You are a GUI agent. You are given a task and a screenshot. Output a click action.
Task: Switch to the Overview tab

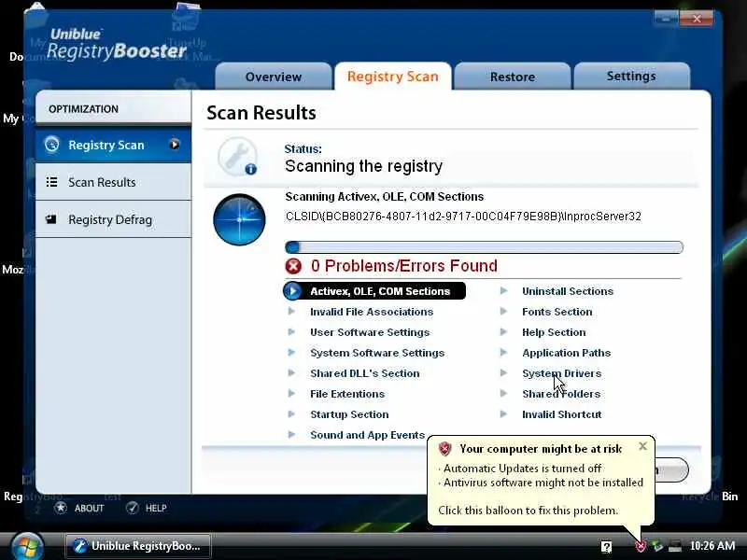[274, 77]
